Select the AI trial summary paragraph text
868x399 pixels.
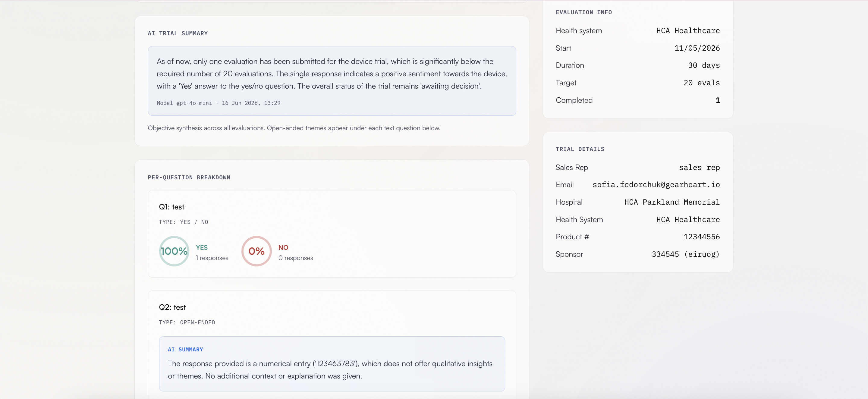pyautogui.click(x=332, y=74)
